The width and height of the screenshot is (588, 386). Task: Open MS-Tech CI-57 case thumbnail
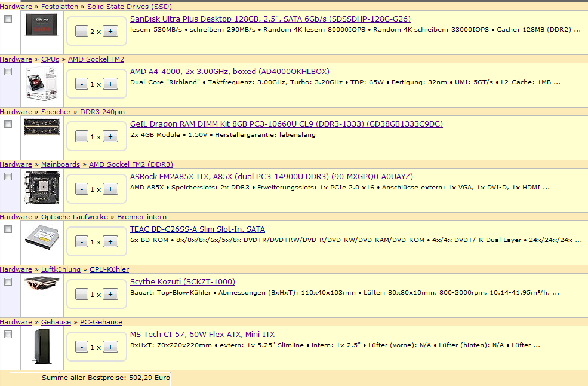coord(42,346)
